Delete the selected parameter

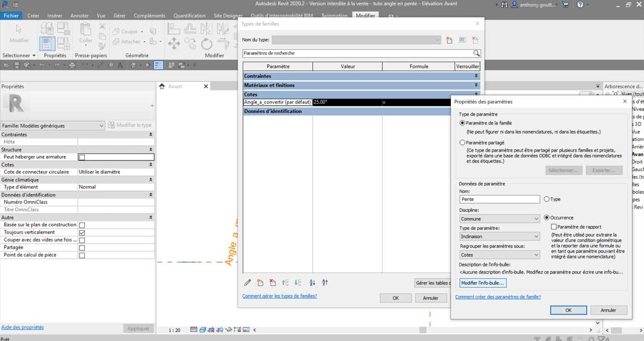coord(273,283)
